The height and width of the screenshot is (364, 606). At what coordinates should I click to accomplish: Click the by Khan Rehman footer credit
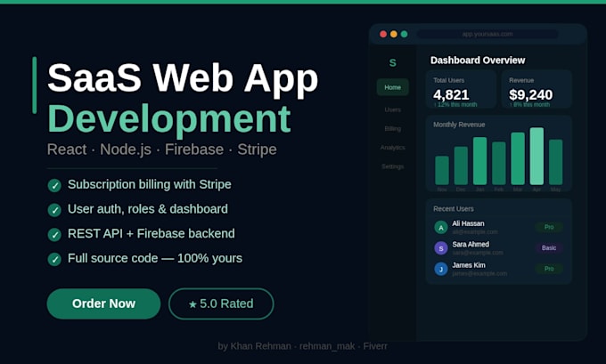click(302, 346)
